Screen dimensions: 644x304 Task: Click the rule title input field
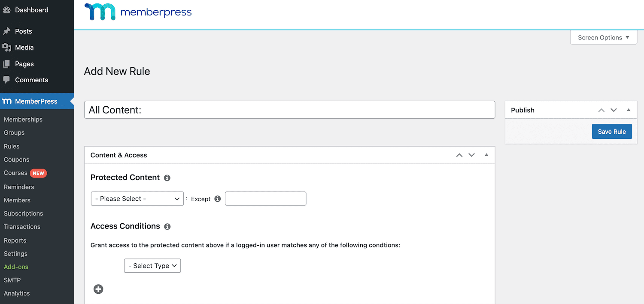pyautogui.click(x=289, y=110)
